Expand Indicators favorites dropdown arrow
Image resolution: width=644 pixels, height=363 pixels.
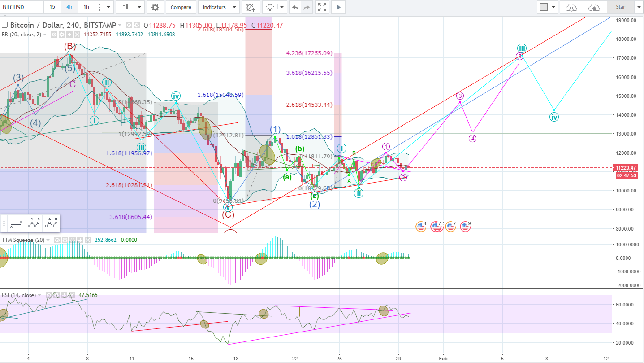[235, 7]
